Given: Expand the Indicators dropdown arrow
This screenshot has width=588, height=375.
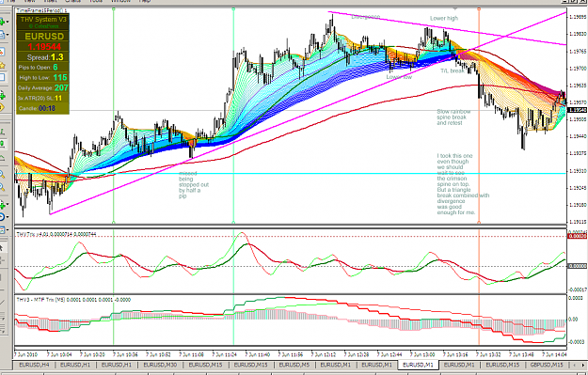Looking at the screenshot, I should click(x=8, y=205).
